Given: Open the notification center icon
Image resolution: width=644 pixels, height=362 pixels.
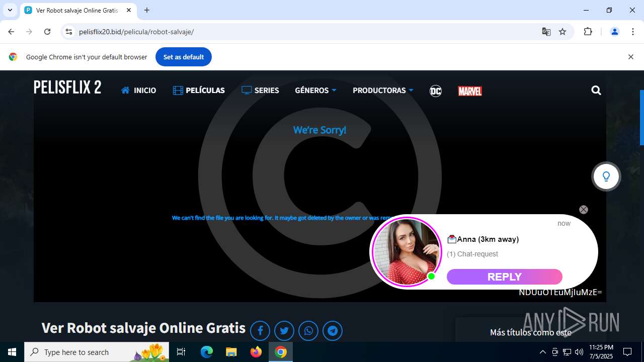Looking at the screenshot, I should point(627,352).
